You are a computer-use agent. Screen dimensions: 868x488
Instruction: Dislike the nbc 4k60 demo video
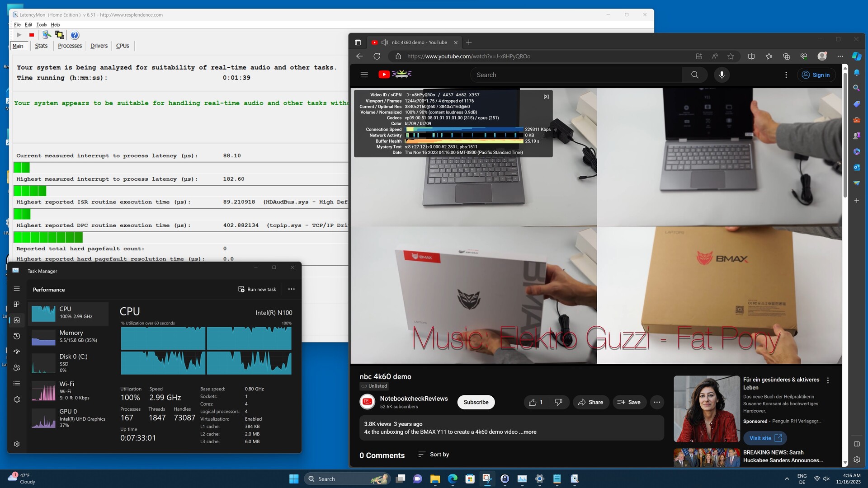(x=558, y=402)
